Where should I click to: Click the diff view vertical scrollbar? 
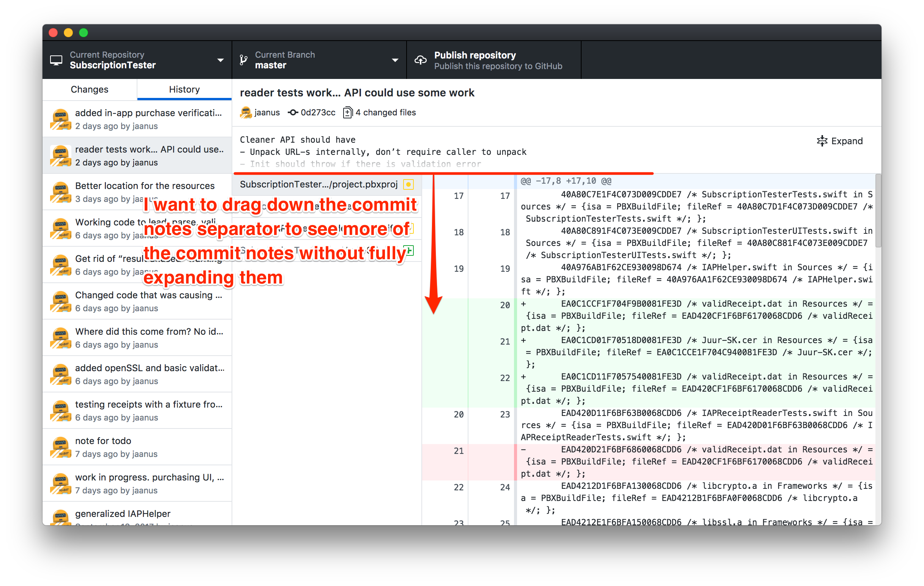tap(878, 211)
